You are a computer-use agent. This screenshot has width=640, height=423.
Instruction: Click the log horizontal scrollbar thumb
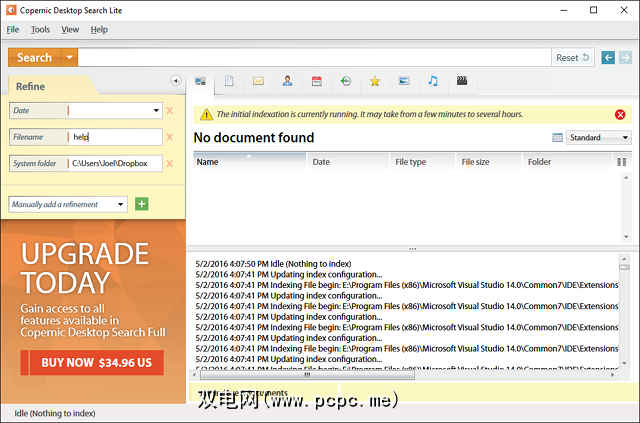point(307,375)
